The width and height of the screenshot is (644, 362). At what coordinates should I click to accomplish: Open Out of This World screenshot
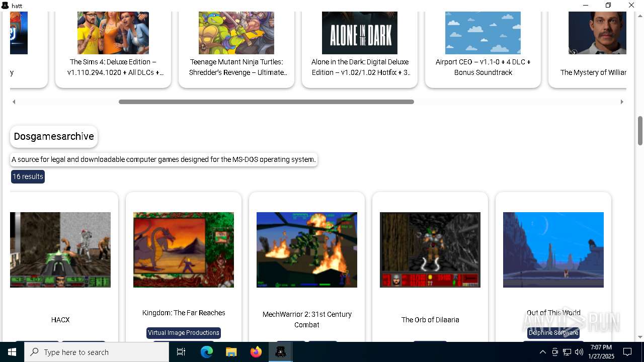pos(553,250)
